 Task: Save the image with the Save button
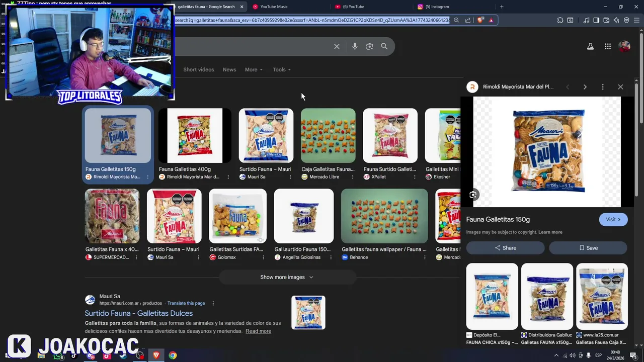(588, 248)
